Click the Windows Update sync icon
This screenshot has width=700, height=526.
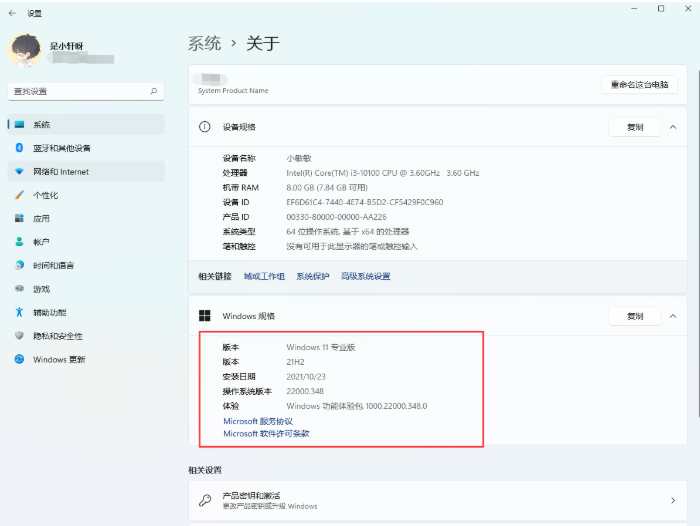[19, 359]
